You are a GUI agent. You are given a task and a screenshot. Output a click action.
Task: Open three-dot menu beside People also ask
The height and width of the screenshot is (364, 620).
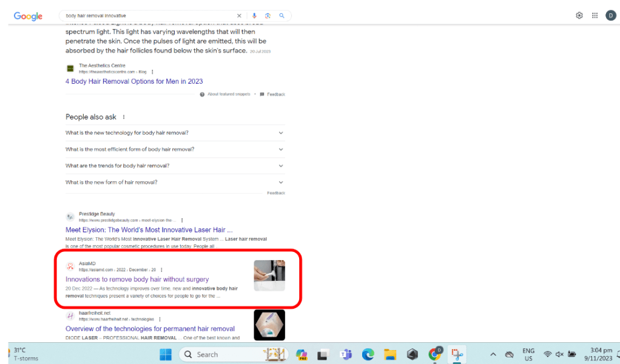click(124, 117)
